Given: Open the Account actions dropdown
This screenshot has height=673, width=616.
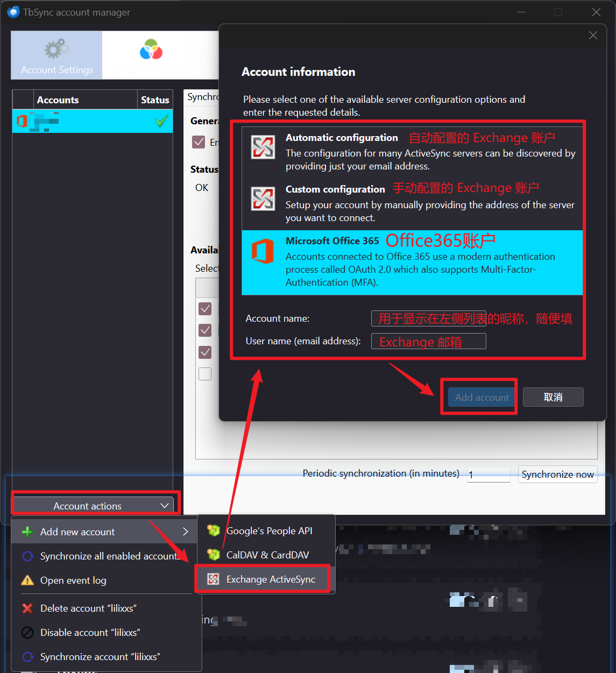Looking at the screenshot, I should tap(93, 506).
